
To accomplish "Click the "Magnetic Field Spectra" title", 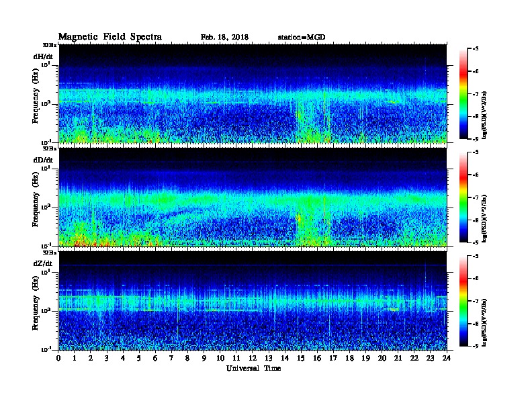I will tap(110, 37).
